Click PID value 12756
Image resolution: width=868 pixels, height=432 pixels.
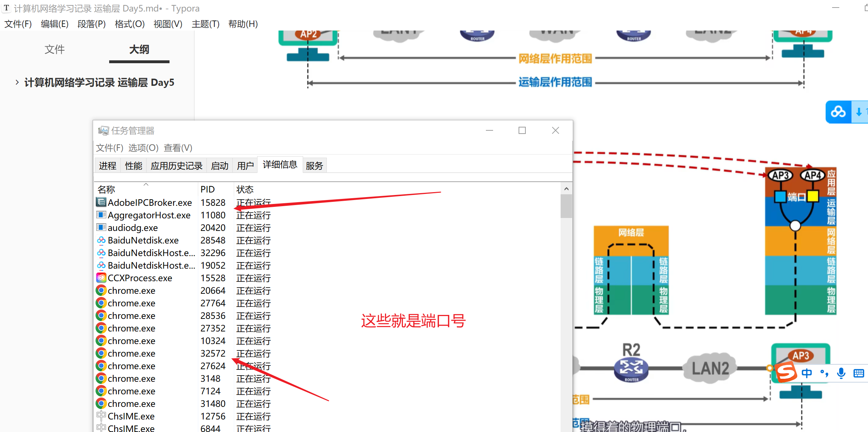(213, 416)
